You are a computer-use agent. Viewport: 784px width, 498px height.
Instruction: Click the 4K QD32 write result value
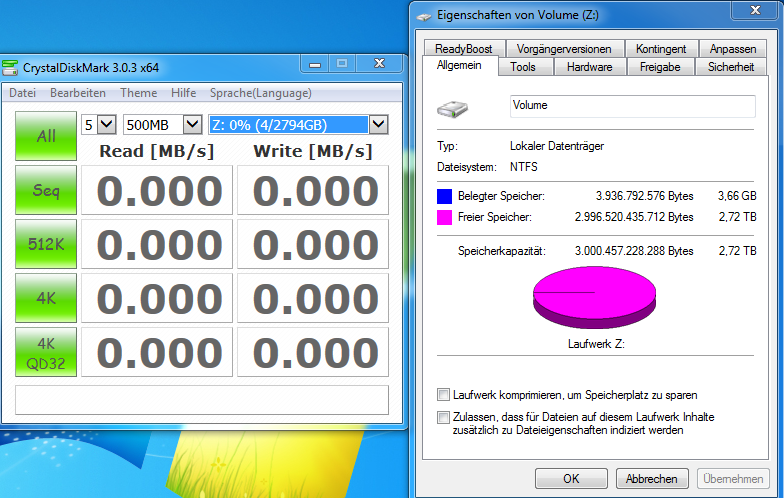313,352
